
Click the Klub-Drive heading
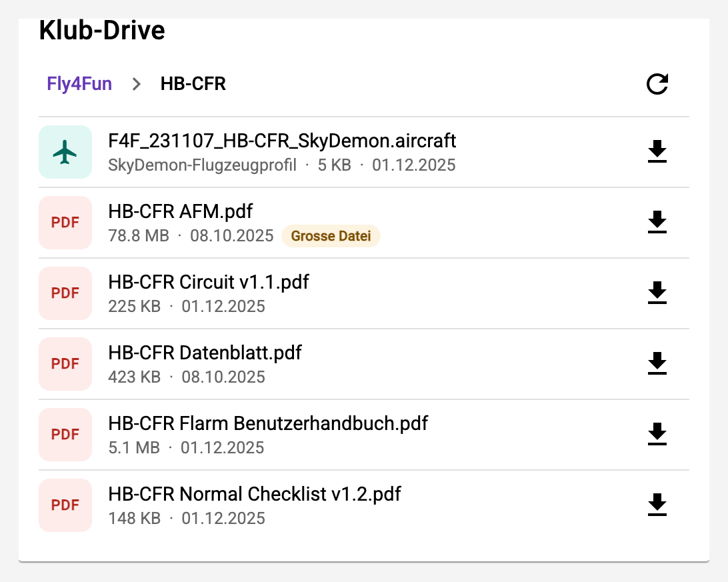point(102,30)
